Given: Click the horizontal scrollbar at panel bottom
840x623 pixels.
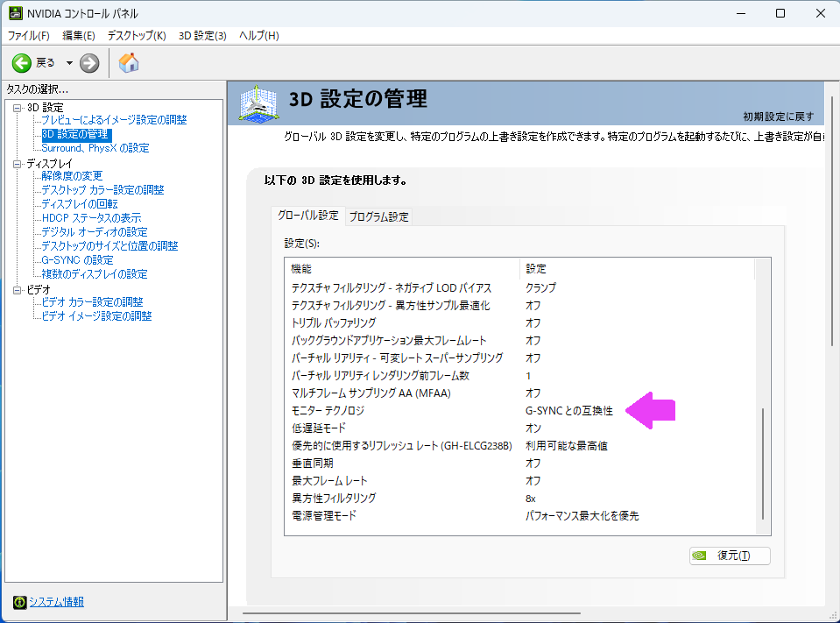Looking at the screenshot, I should [x=412, y=613].
